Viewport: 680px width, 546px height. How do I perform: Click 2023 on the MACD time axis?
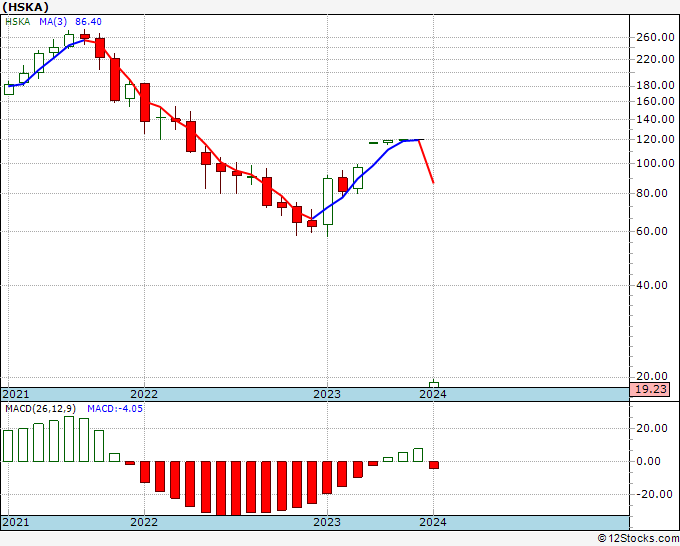(x=327, y=522)
